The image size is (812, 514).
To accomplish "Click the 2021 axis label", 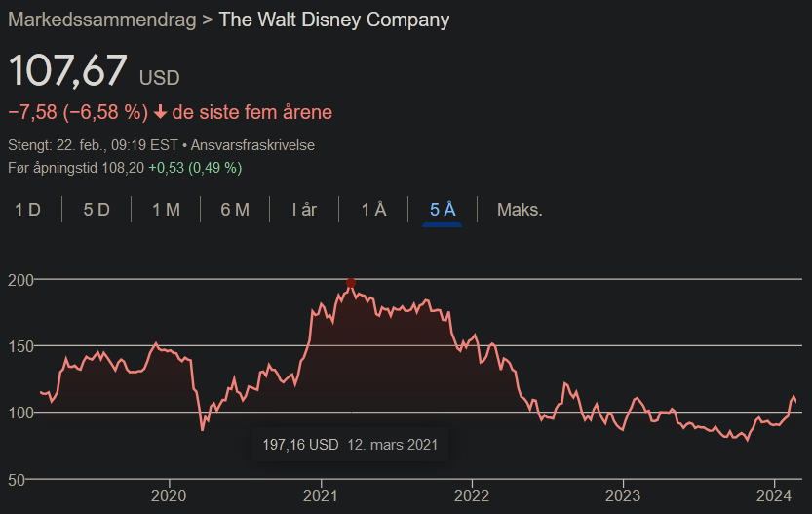I will (x=320, y=495).
